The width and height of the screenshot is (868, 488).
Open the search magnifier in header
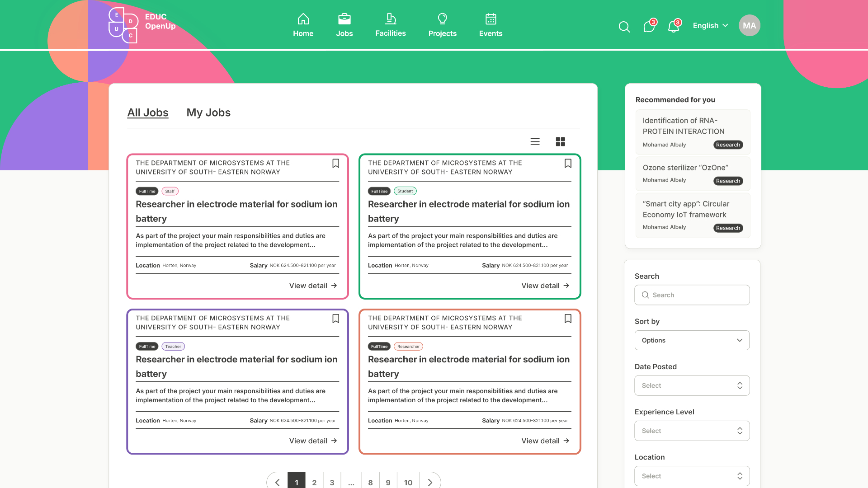(624, 27)
